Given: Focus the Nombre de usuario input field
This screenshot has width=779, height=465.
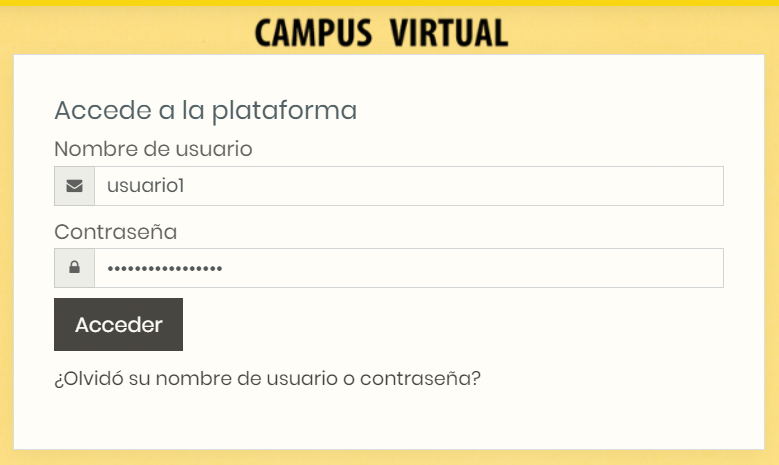Looking at the screenshot, I should 409,186.
